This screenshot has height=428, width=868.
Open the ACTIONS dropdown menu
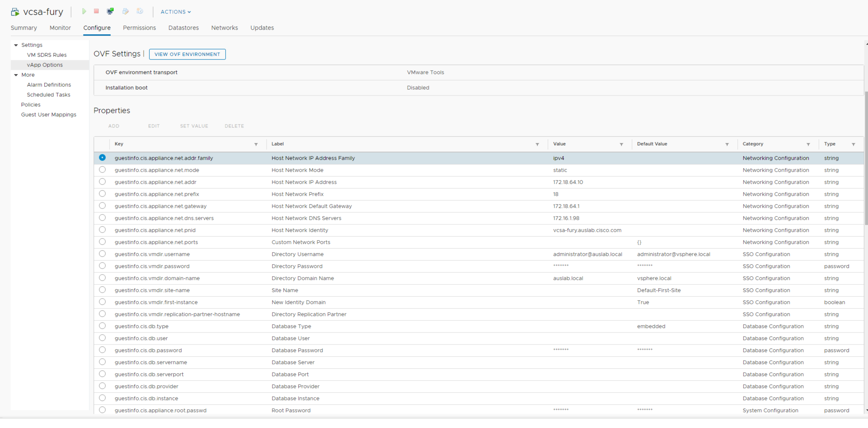point(175,12)
